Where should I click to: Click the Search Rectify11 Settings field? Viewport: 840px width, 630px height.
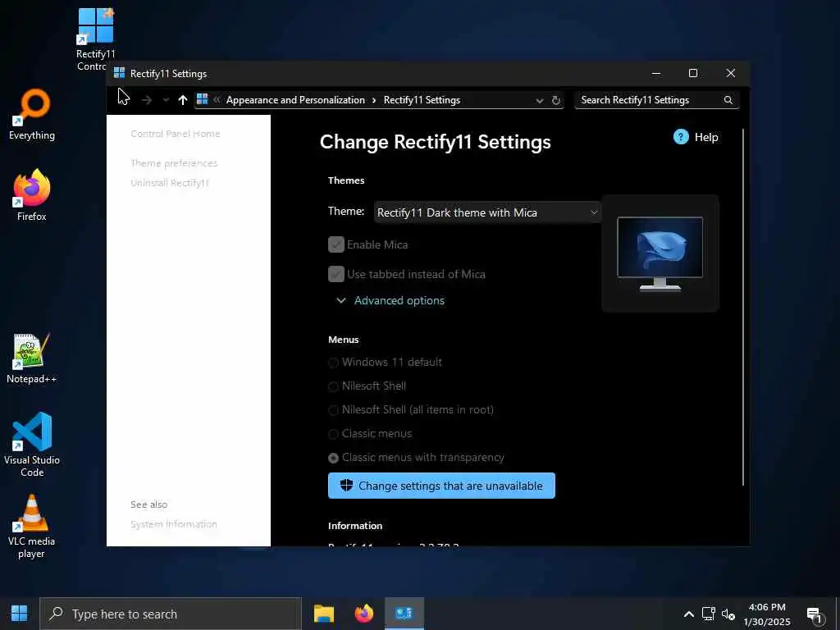click(657, 100)
